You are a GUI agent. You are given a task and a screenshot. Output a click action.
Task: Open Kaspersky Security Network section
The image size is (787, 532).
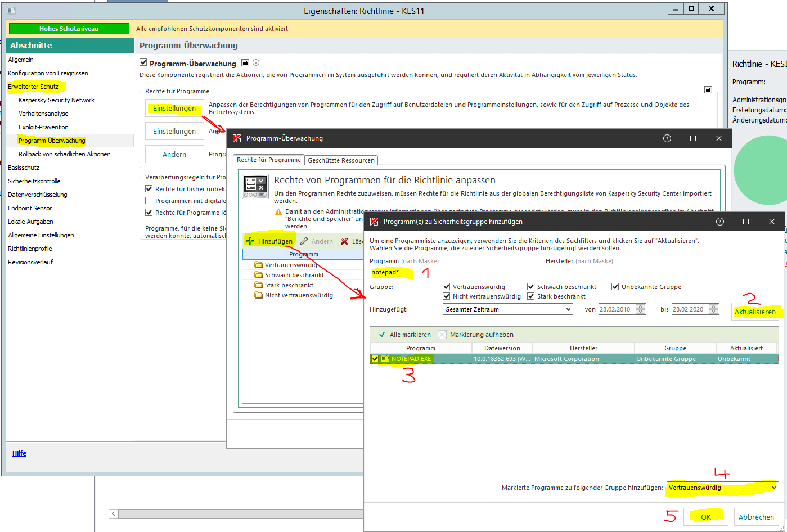coord(56,100)
